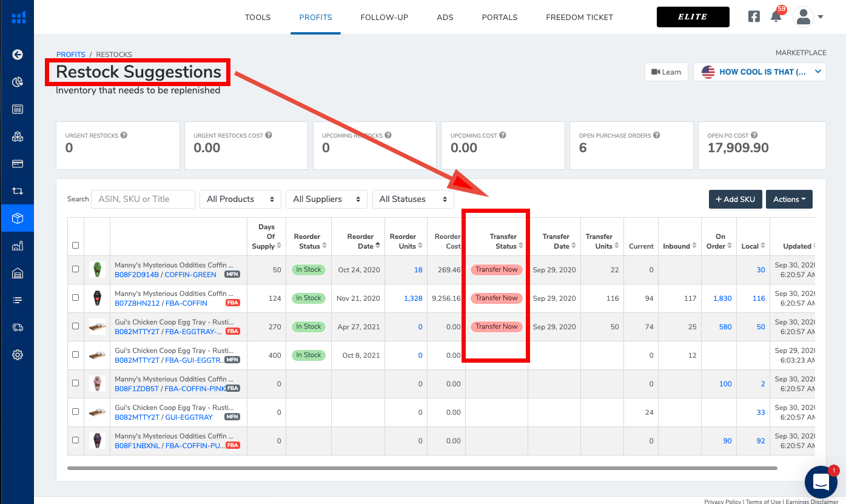Check the COFFIN-GREEN row checkbox

click(75, 269)
